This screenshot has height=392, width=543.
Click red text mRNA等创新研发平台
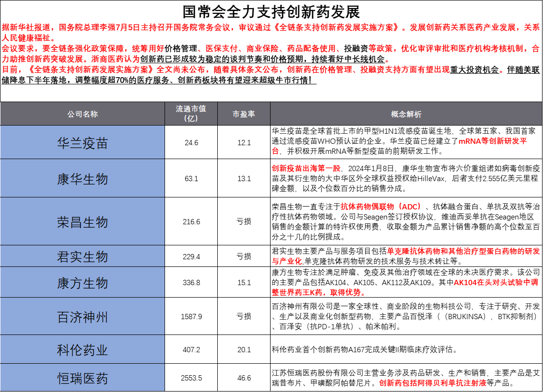(399, 146)
